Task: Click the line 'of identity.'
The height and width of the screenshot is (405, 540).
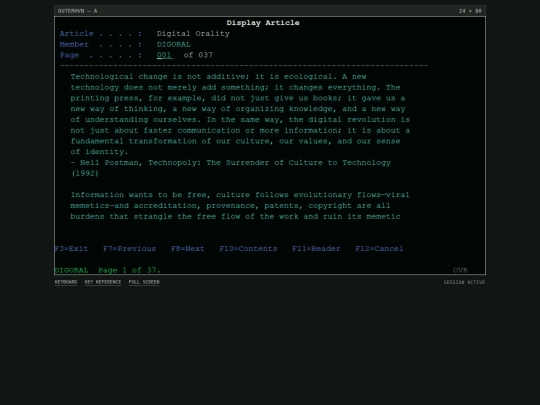Action: [x=99, y=152]
